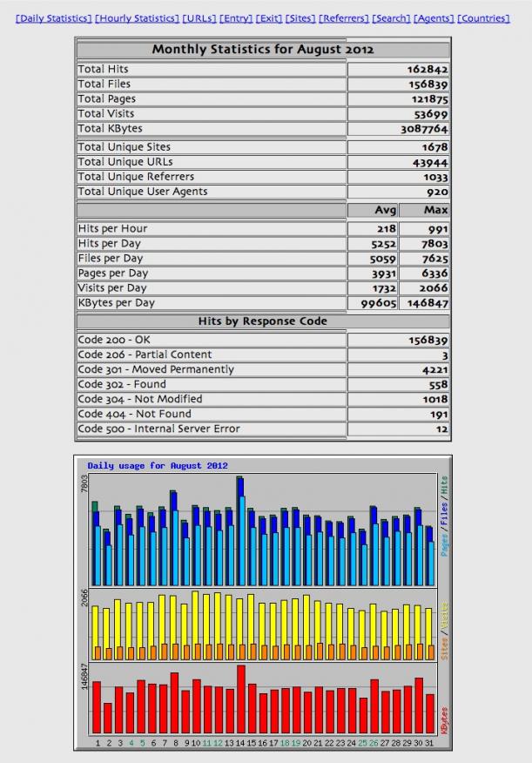Select Code 302 - Found value 558

[x=438, y=385]
